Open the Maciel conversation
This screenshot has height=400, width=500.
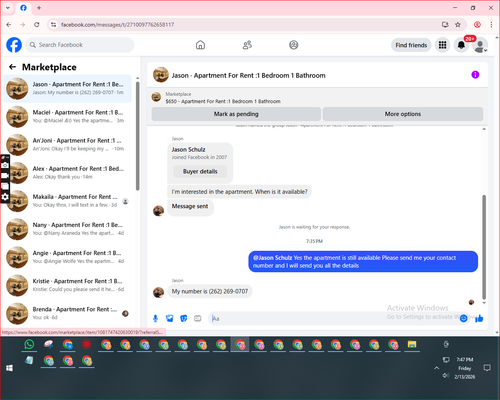click(x=68, y=116)
